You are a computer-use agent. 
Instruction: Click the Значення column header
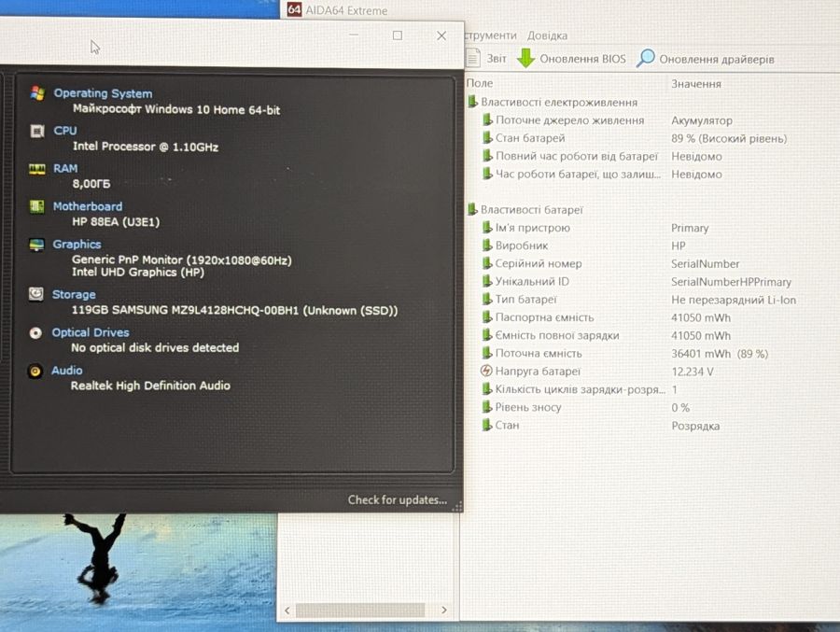point(696,84)
